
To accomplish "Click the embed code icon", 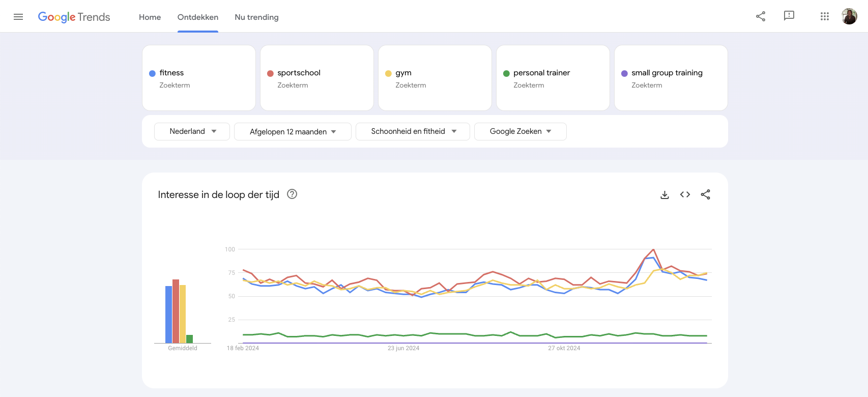I will point(685,194).
